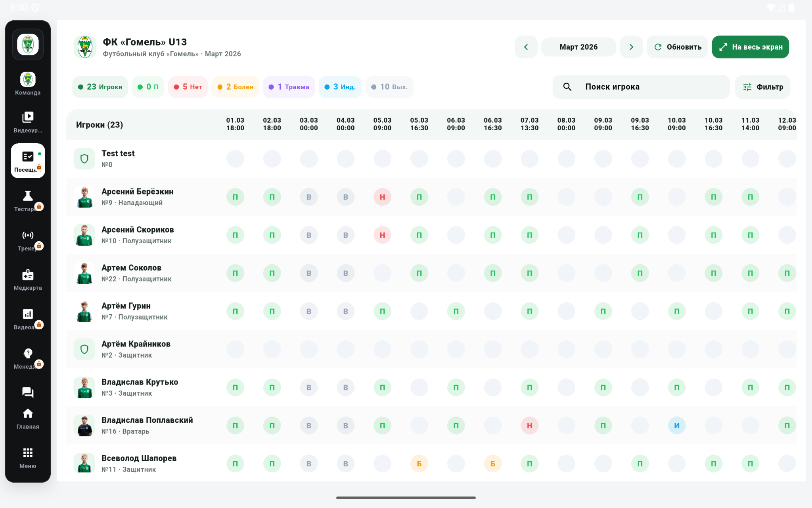812x508 pixels.
Task: Click the 07.03 13:30 column header
Action: [x=530, y=124]
